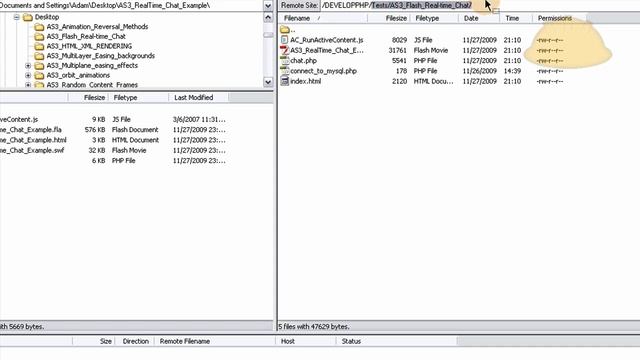Click AS3_MultiLayer_Easing_backgrounds folder icon

point(39,56)
